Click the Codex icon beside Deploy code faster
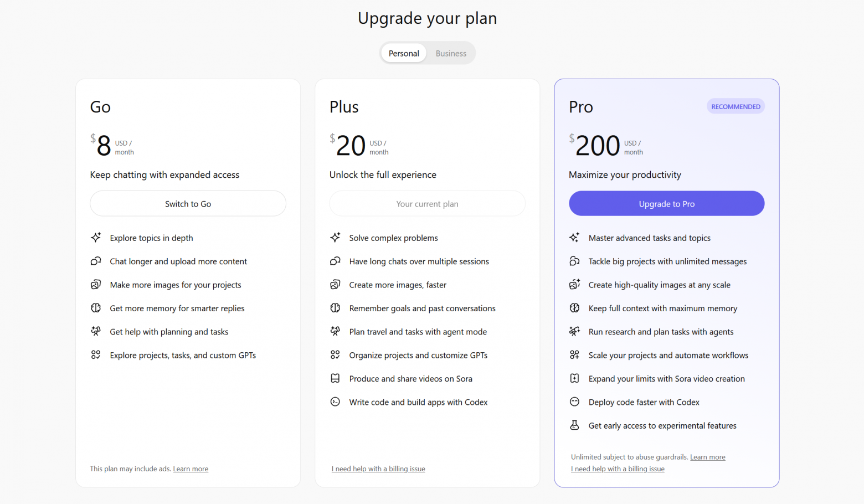The image size is (864, 504). (574, 402)
